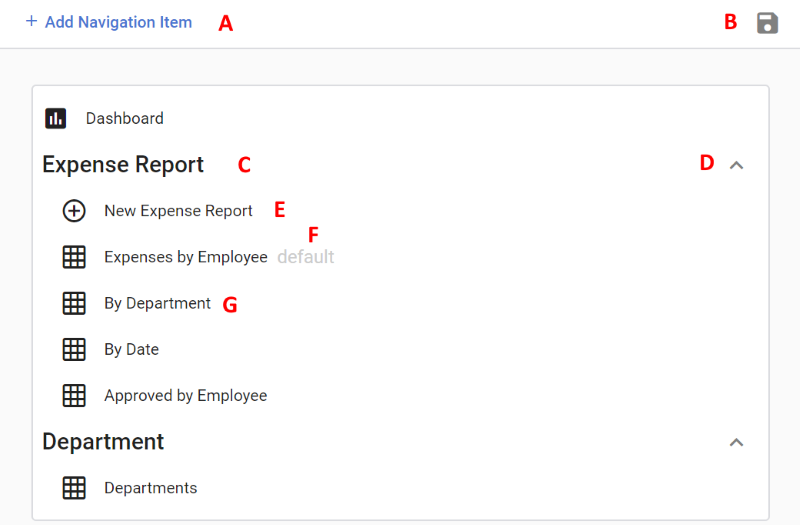Click the save disk icon

pos(767,23)
